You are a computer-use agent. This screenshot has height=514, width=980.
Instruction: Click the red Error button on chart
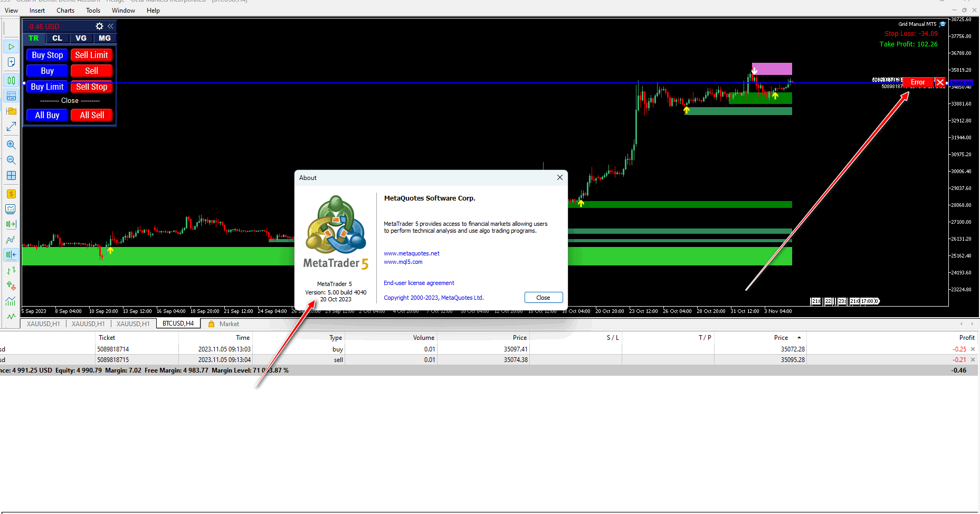click(918, 82)
